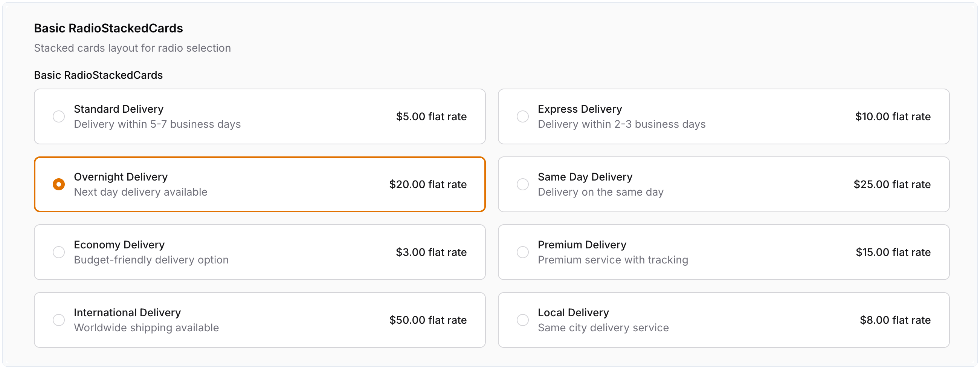Click the Worldwide shipping available description

(146, 328)
